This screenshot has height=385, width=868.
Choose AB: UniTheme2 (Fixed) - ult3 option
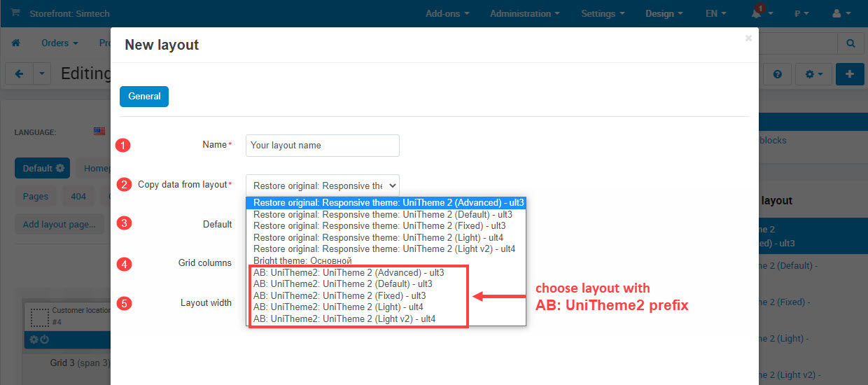[386, 295]
